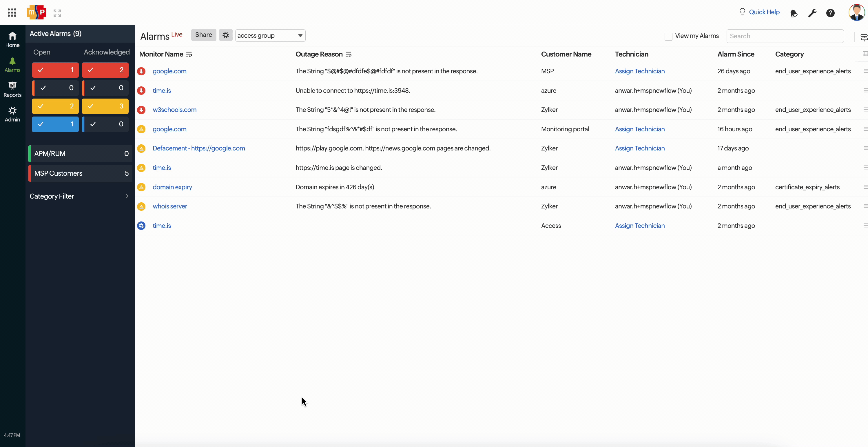
Task: Enable View my Alarms checkbox
Action: tap(668, 36)
